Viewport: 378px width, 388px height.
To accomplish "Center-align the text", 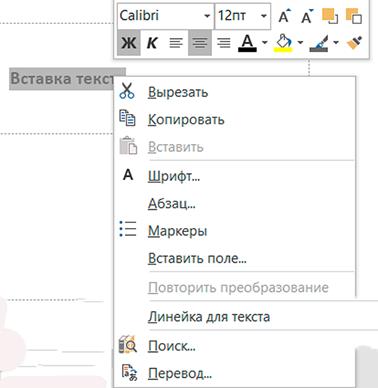I will 200,43.
